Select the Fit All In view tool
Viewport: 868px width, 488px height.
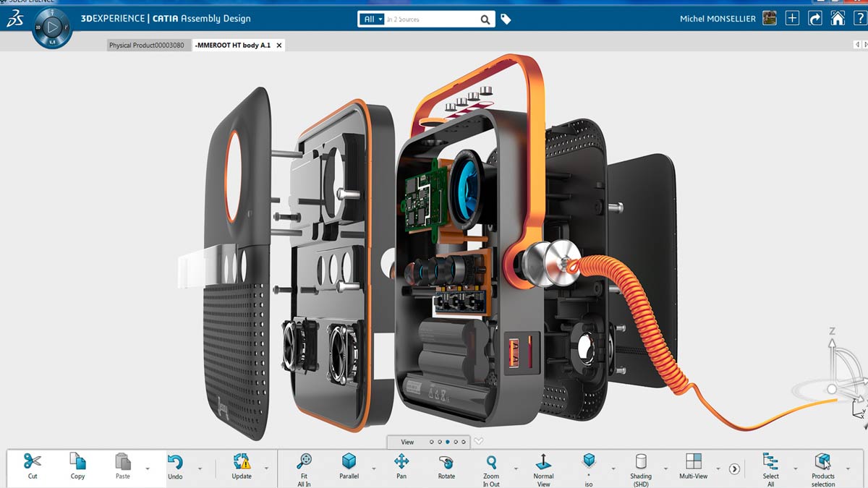coord(304,461)
